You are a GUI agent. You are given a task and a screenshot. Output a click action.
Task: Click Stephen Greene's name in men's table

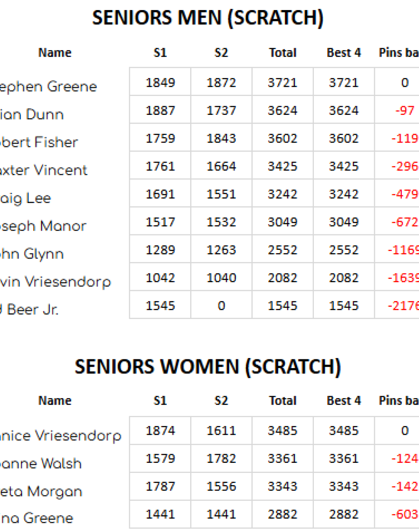pyautogui.click(x=49, y=87)
